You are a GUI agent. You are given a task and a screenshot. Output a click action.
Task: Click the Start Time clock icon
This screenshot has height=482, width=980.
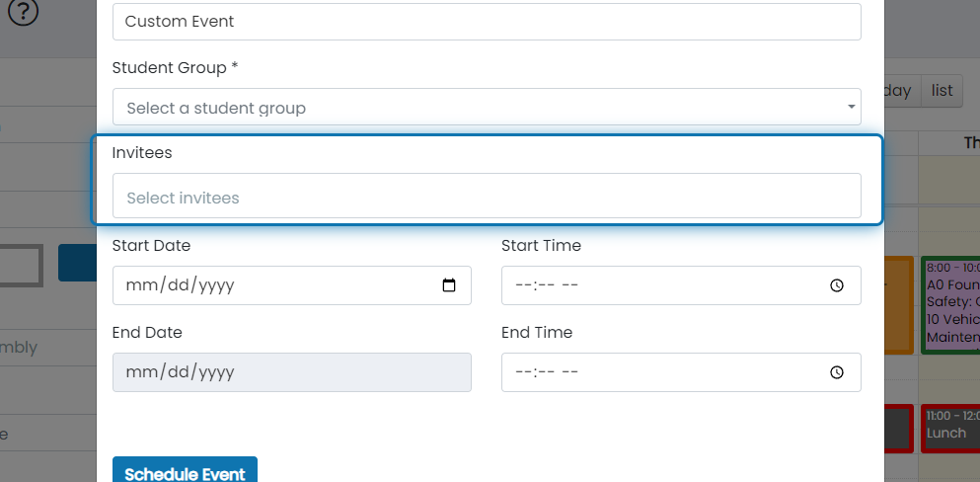pos(837,285)
